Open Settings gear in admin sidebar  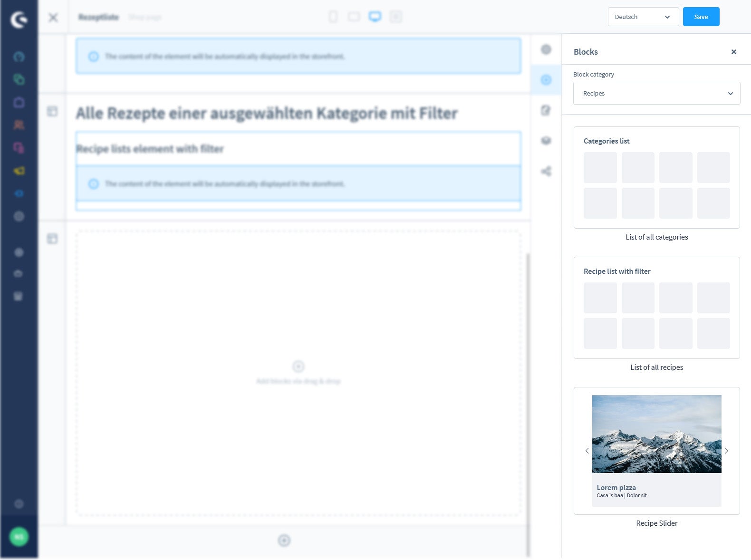click(19, 216)
